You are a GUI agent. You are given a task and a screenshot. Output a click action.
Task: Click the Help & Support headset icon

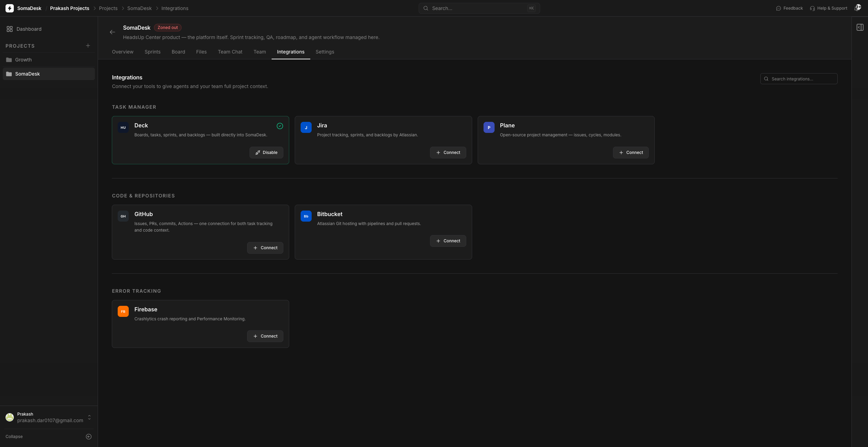812,8
